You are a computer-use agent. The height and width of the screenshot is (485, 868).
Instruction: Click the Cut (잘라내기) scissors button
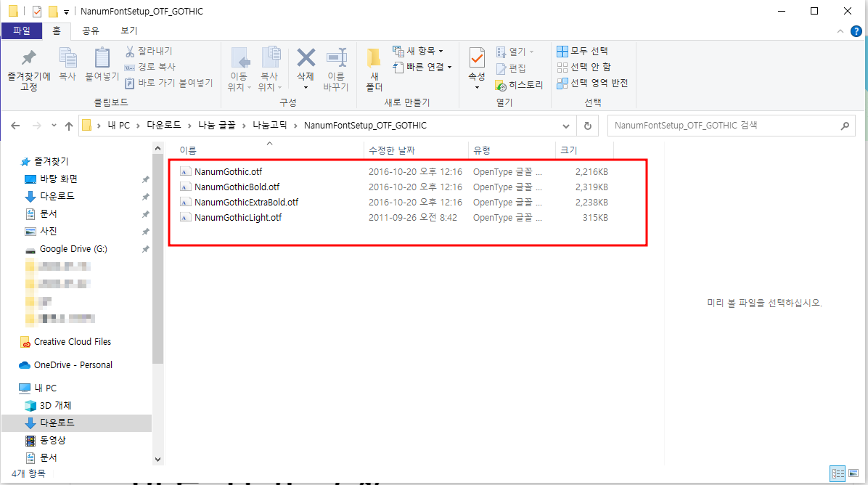(x=149, y=51)
